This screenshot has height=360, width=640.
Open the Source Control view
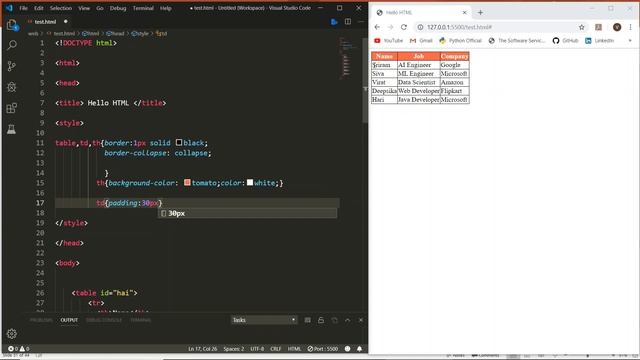(x=12, y=66)
